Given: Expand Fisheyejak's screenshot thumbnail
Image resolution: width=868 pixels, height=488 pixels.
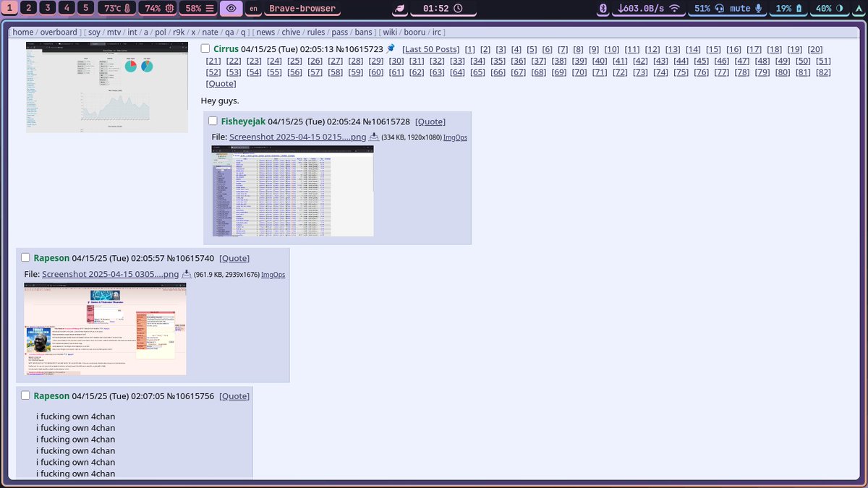Looking at the screenshot, I should tap(293, 191).
